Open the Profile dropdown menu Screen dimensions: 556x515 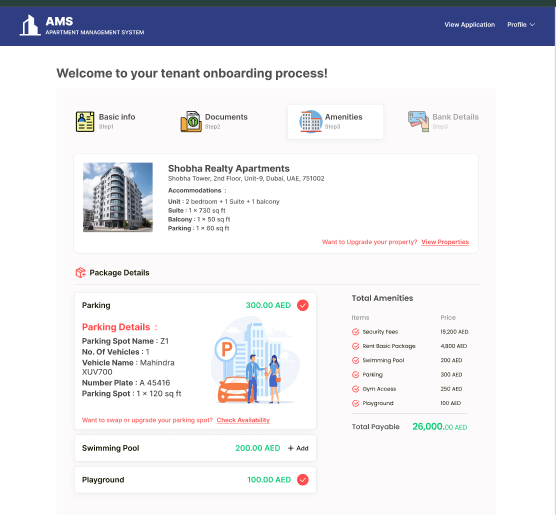(x=521, y=24)
